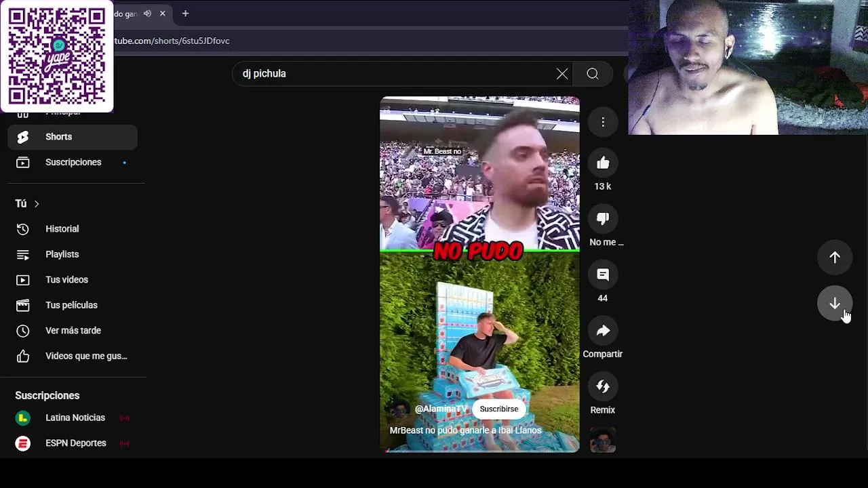
Task: Go to the next Short
Action: tap(835, 304)
